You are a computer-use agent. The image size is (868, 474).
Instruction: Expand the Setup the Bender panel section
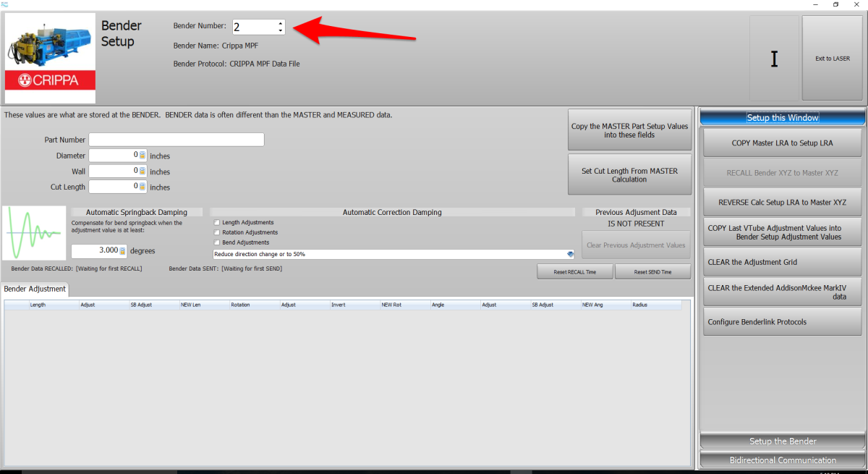(x=783, y=441)
